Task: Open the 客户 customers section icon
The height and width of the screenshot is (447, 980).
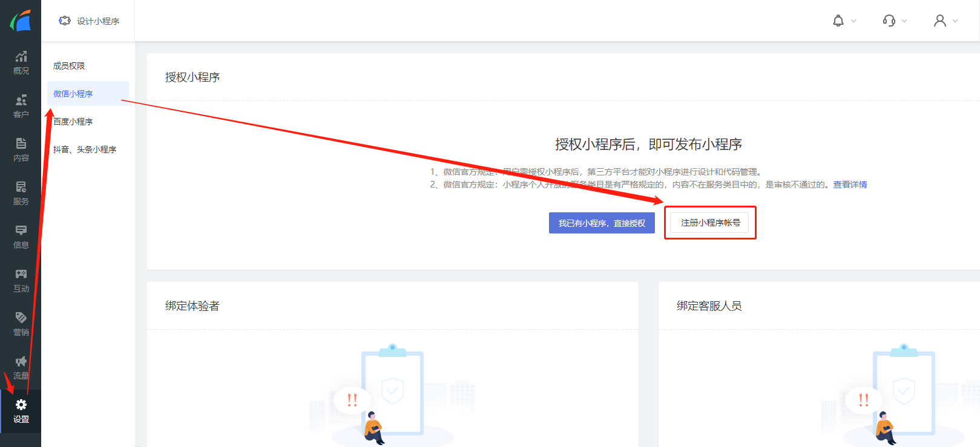Action: tap(21, 100)
